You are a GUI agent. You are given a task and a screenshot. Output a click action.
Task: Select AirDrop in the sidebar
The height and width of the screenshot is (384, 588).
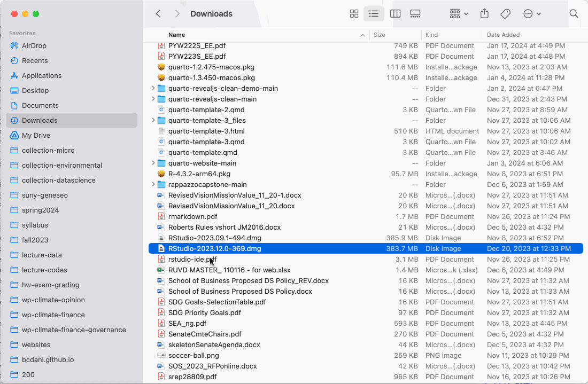pyautogui.click(x=34, y=45)
